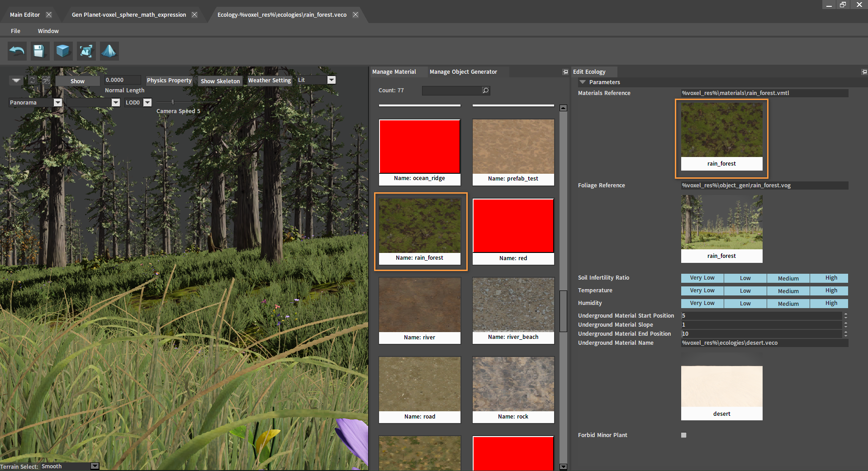
Task: Click the Show button
Action: (x=77, y=81)
